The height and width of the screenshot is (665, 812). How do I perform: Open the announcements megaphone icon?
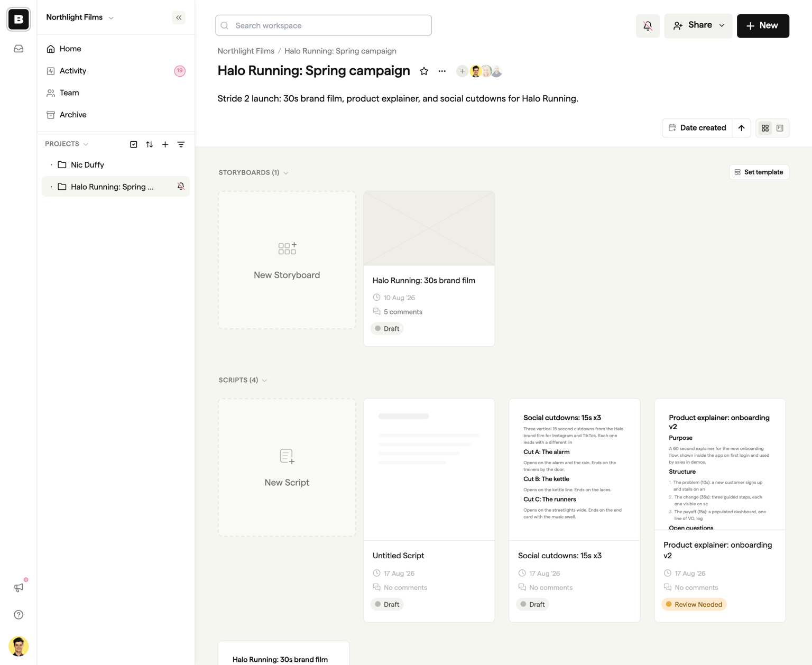19,587
